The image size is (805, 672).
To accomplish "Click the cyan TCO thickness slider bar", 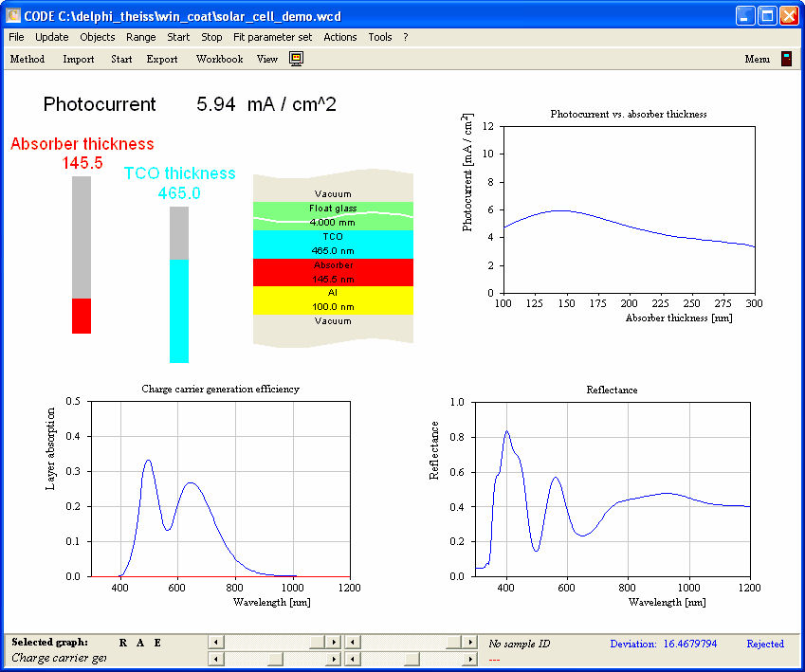I will [x=179, y=310].
